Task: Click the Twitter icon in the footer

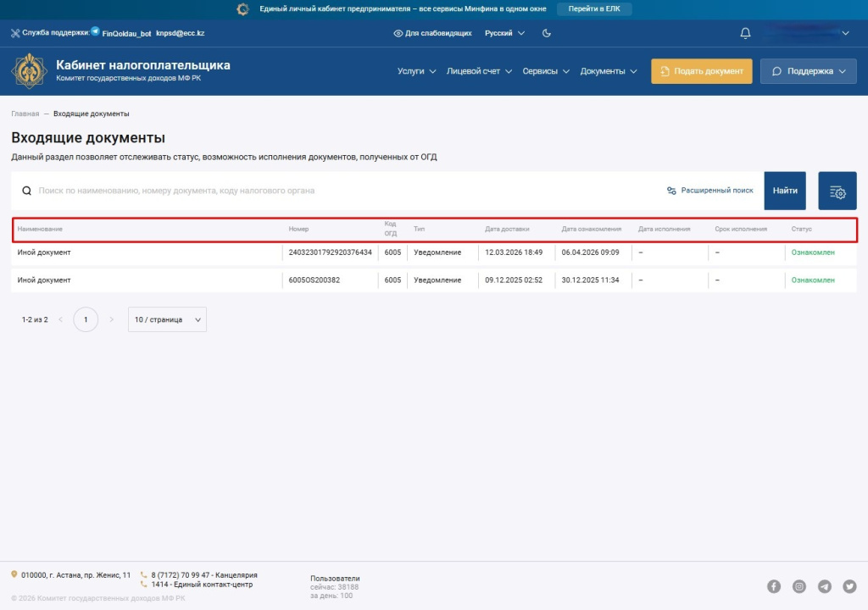Action: click(x=849, y=585)
